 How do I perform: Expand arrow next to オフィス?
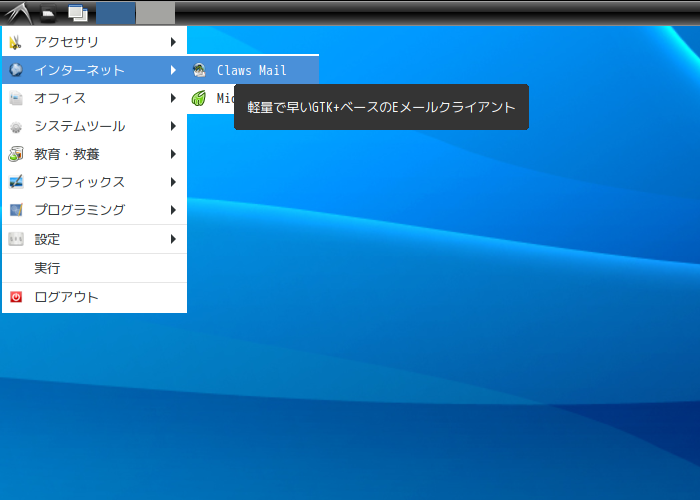coord(173,98)
